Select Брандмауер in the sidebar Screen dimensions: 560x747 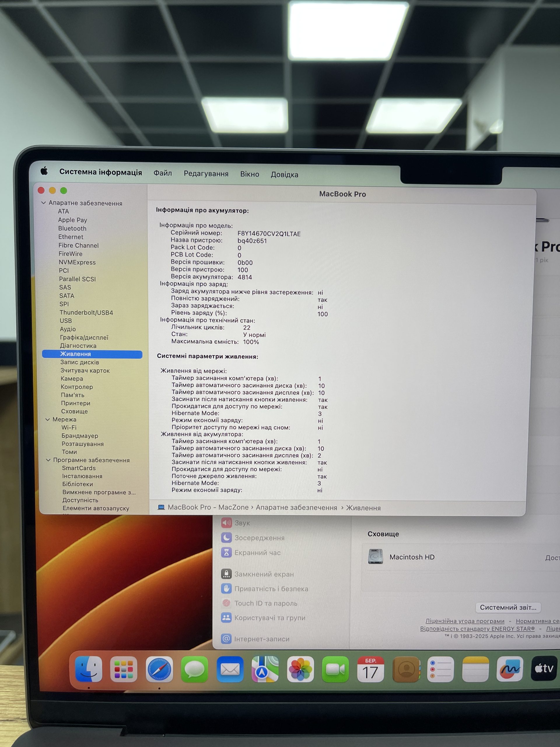(x=80, y=436)
